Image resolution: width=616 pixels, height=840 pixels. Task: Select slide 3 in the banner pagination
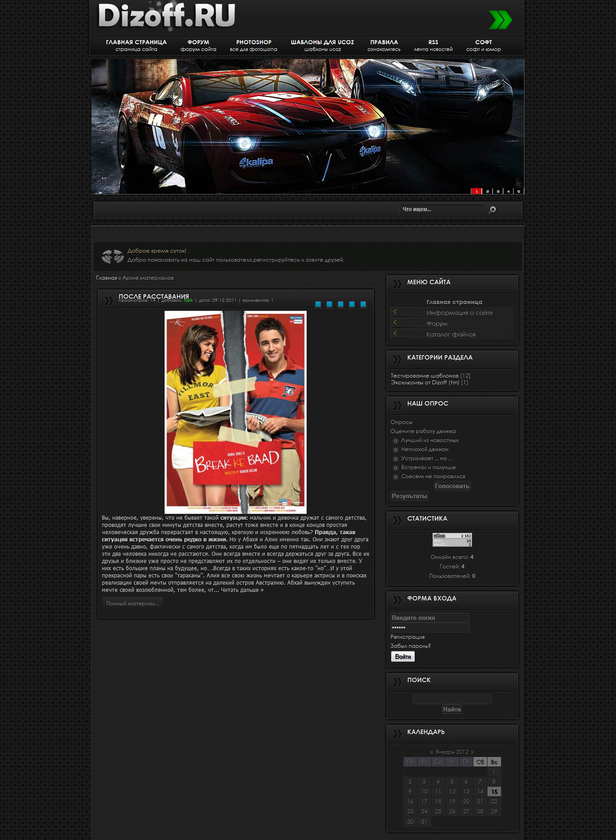pyautogui.click(x=497, y=191)
